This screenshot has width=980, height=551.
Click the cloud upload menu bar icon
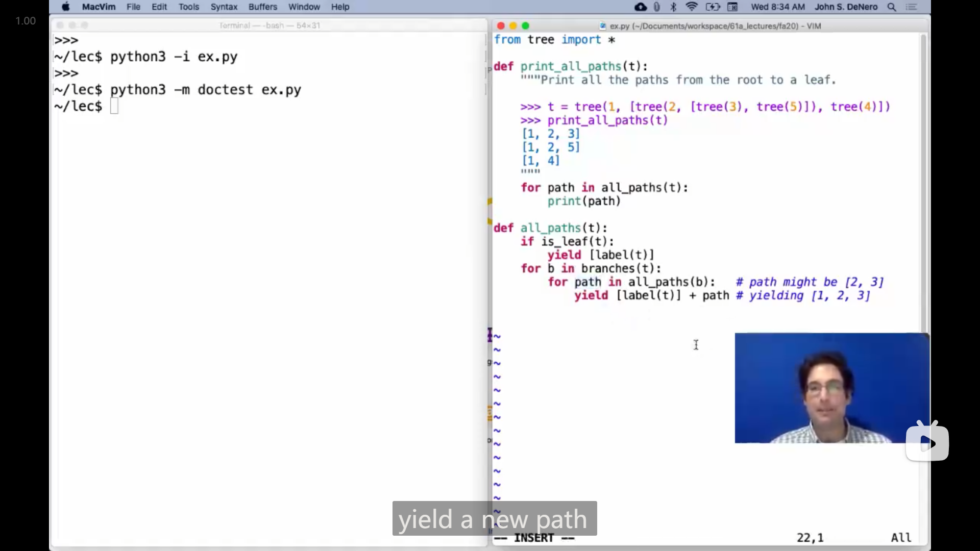click(x=640, y=7)
